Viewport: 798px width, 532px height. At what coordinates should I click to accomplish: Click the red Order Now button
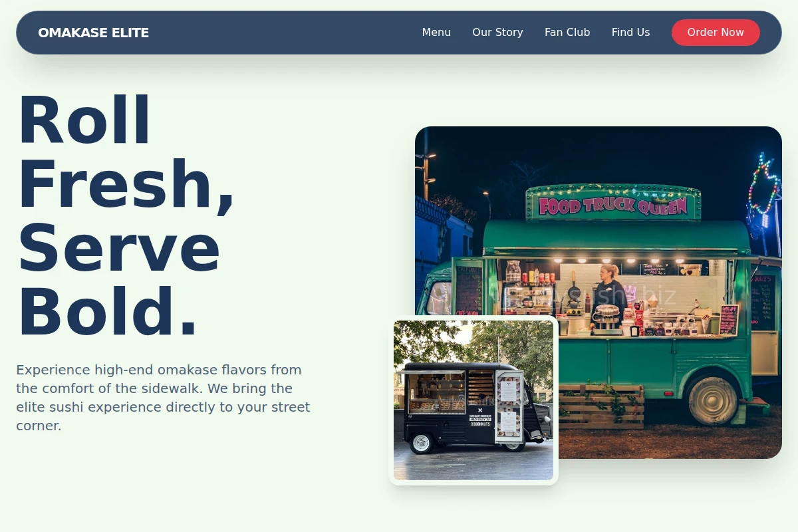click(x=716, y=33)
